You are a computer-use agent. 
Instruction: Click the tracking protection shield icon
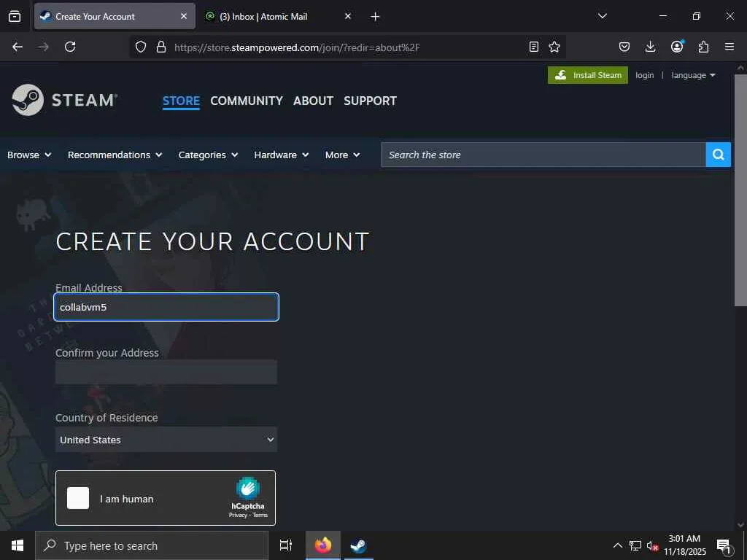[141, 47]
